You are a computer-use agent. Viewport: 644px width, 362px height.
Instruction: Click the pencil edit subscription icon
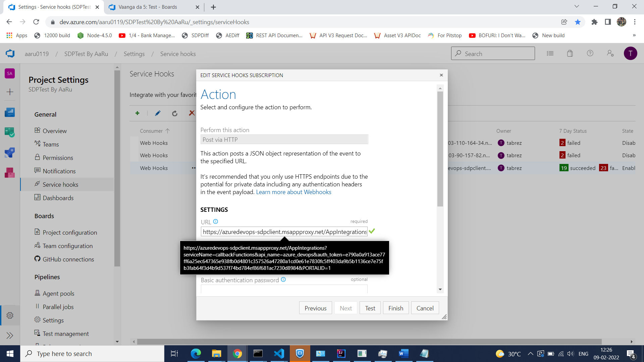[x=158, y=113]
